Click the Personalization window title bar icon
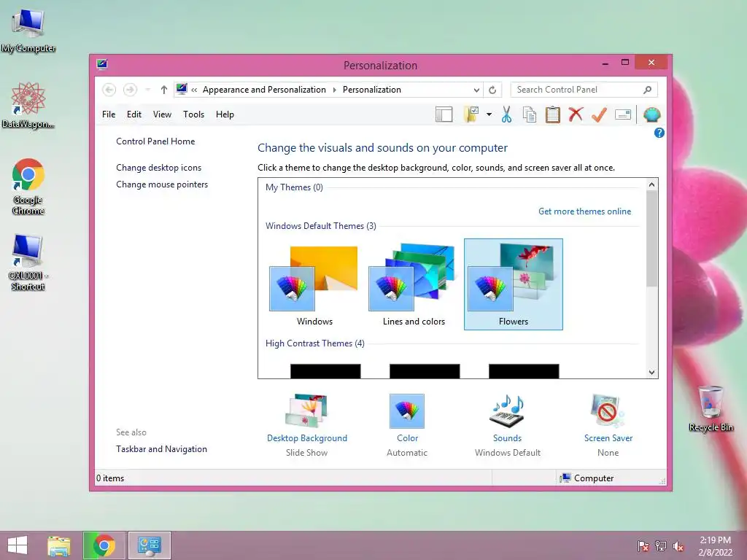 [102, 64]
